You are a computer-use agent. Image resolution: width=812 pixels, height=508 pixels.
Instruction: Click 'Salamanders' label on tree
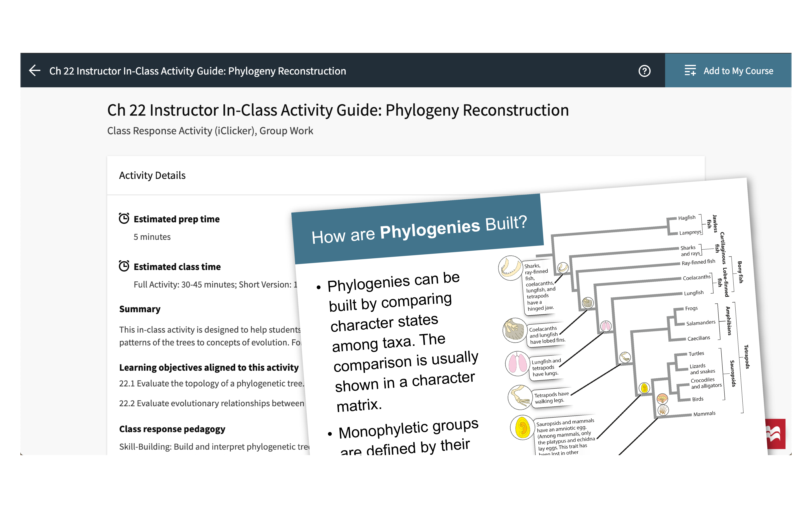[x=701, y=323]
